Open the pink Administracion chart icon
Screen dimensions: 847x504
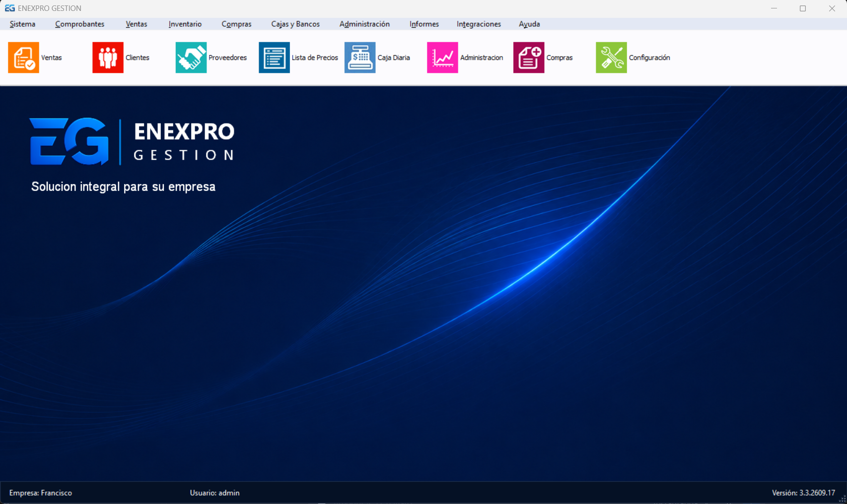click(x=442, y=58)
